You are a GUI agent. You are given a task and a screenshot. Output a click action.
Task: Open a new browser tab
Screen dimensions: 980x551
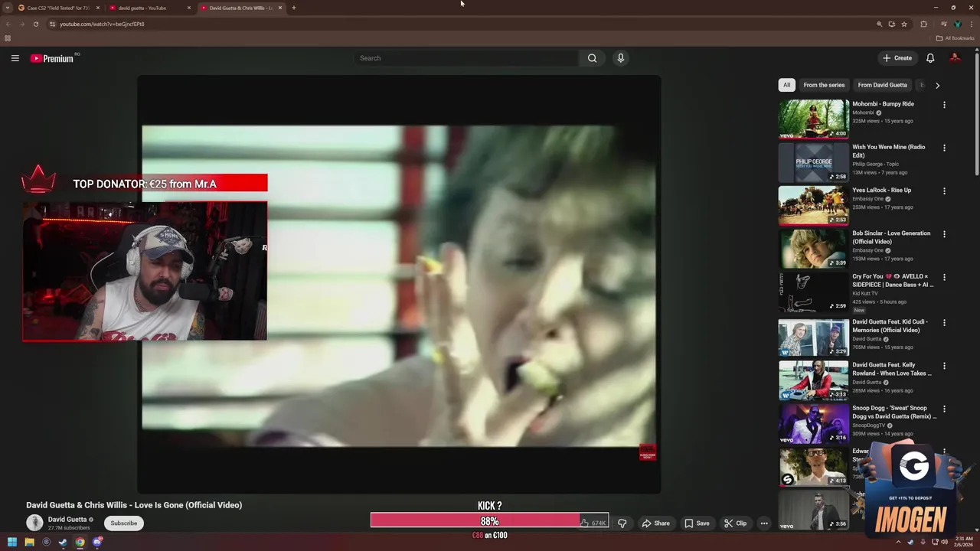(294, 8)
